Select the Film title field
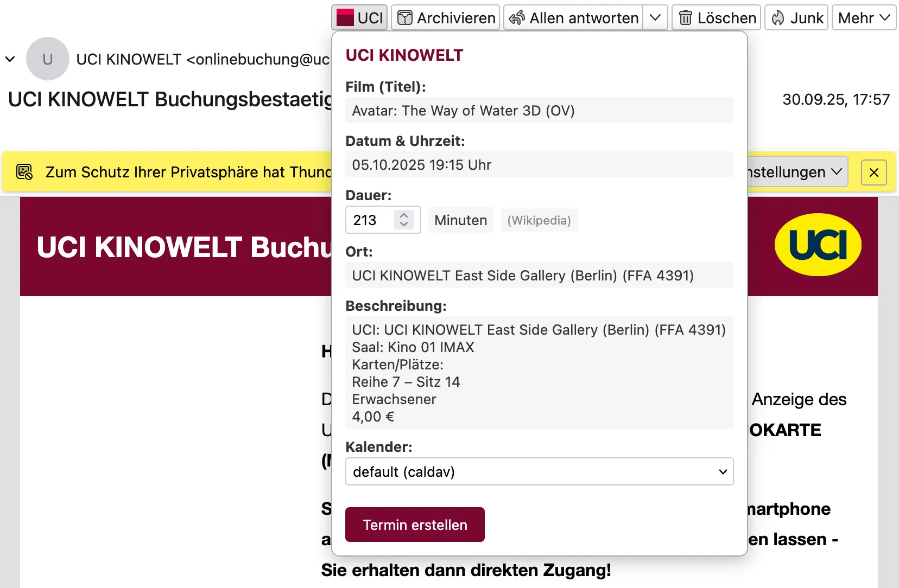 539,110
